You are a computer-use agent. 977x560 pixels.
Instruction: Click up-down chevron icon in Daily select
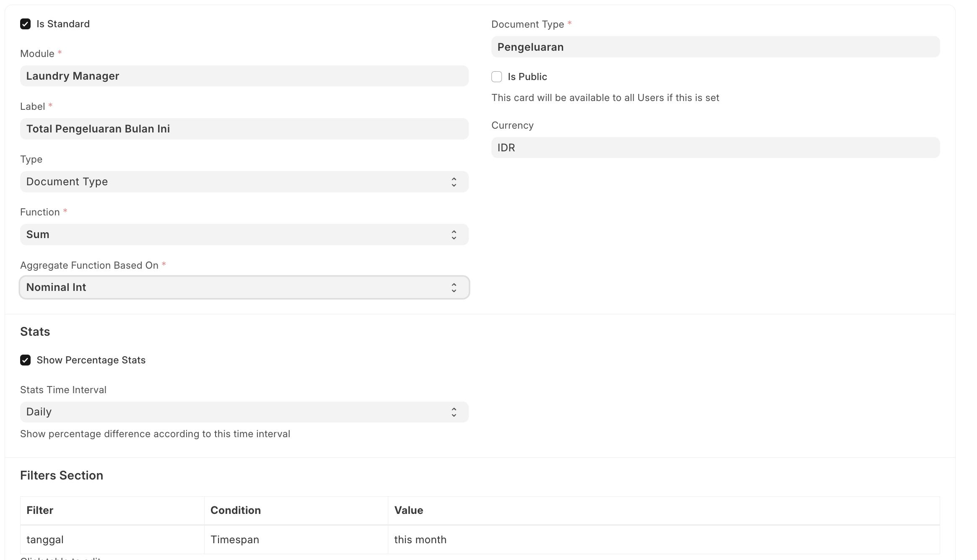(x=454, y=412)
